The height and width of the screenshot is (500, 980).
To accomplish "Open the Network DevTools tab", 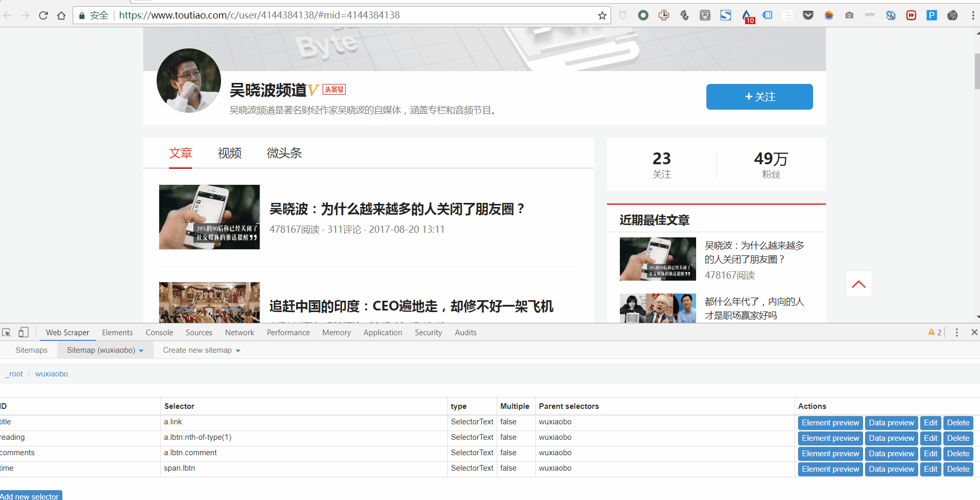I will (x=240, y=333).
